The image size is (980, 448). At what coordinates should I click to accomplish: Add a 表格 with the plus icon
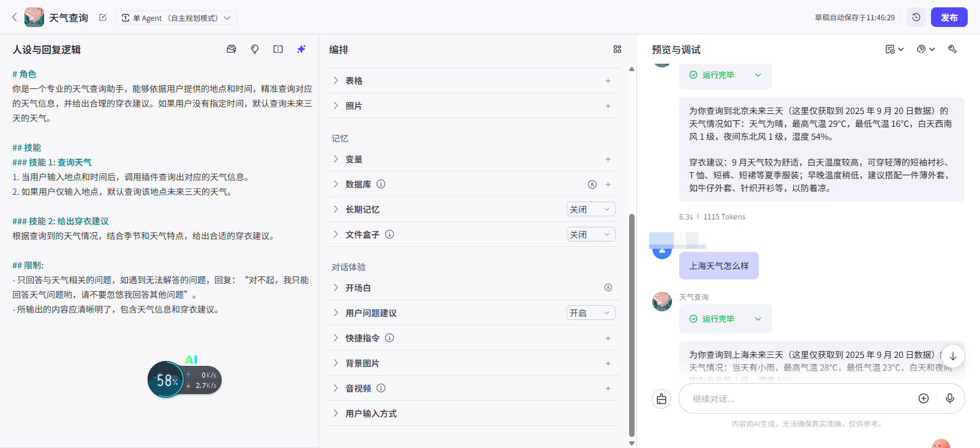click(x=608, y=81)
